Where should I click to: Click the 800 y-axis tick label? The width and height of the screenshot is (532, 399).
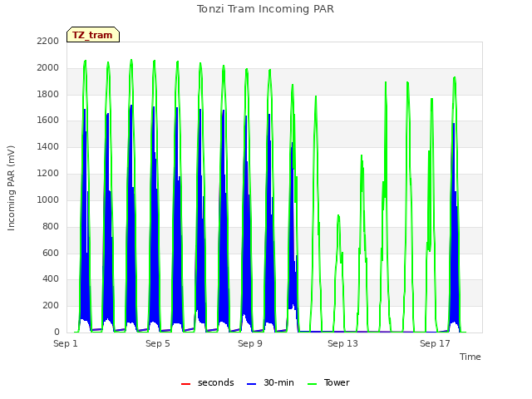point(51,226)
